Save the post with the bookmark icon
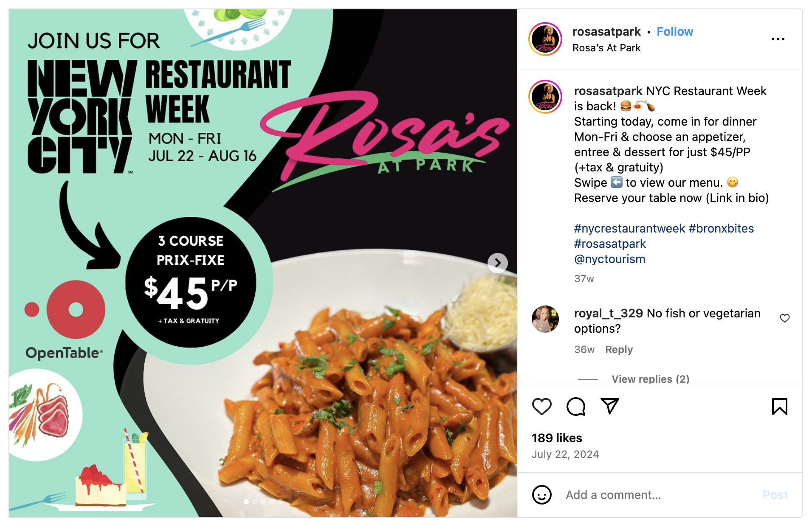This screenshot has width=812, height=527. (779, 406)
